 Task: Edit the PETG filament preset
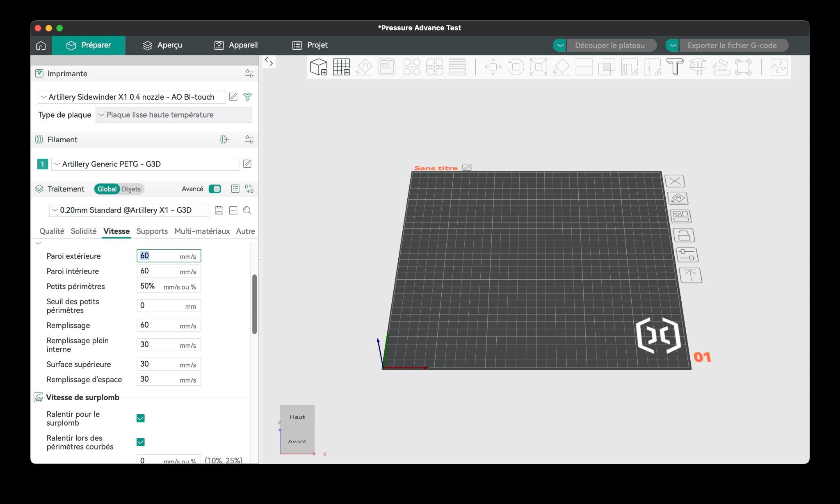(x=247, y=164)
